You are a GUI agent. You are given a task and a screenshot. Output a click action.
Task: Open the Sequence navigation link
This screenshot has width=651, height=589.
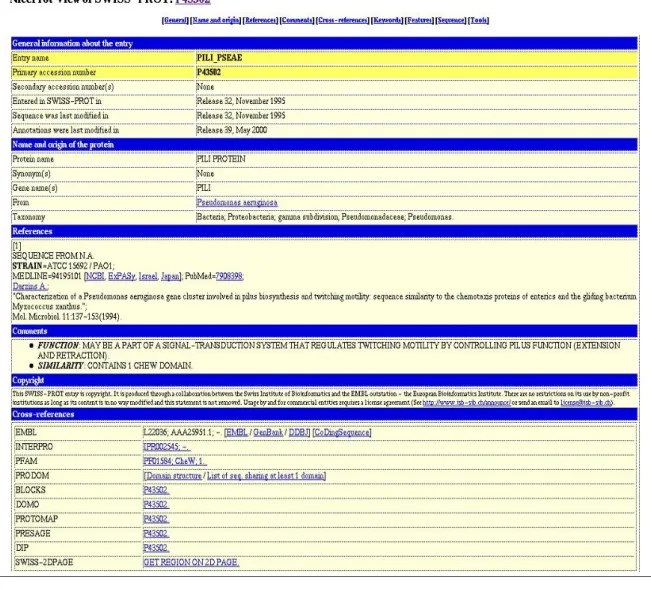tap(451, 20)
